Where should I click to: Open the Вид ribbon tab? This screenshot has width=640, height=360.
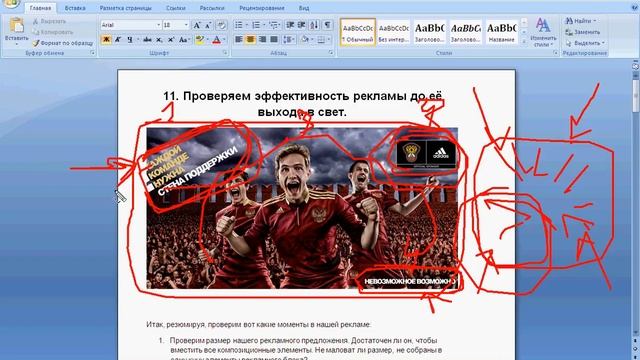(x=304, y=8)
